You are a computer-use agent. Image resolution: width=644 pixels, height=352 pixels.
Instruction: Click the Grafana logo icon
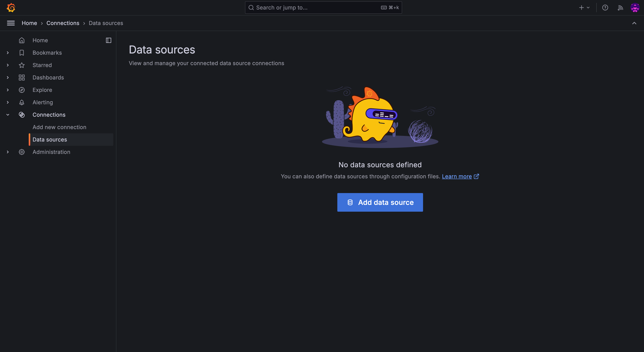pos(11,8)
